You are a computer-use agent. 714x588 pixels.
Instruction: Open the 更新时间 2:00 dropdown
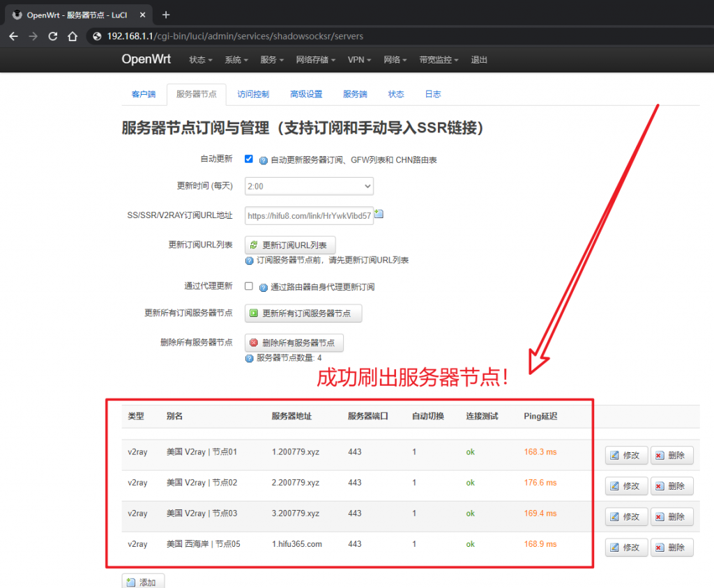(309, 186)
